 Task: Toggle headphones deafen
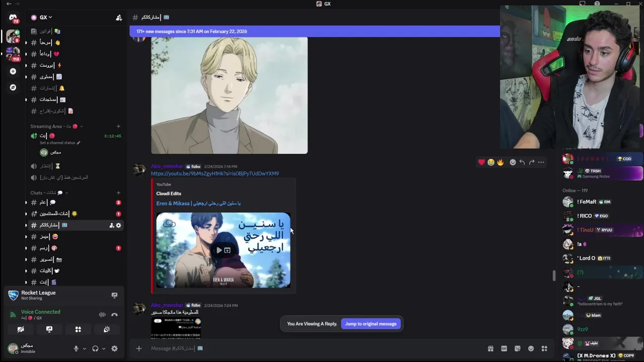coord(95,348)
